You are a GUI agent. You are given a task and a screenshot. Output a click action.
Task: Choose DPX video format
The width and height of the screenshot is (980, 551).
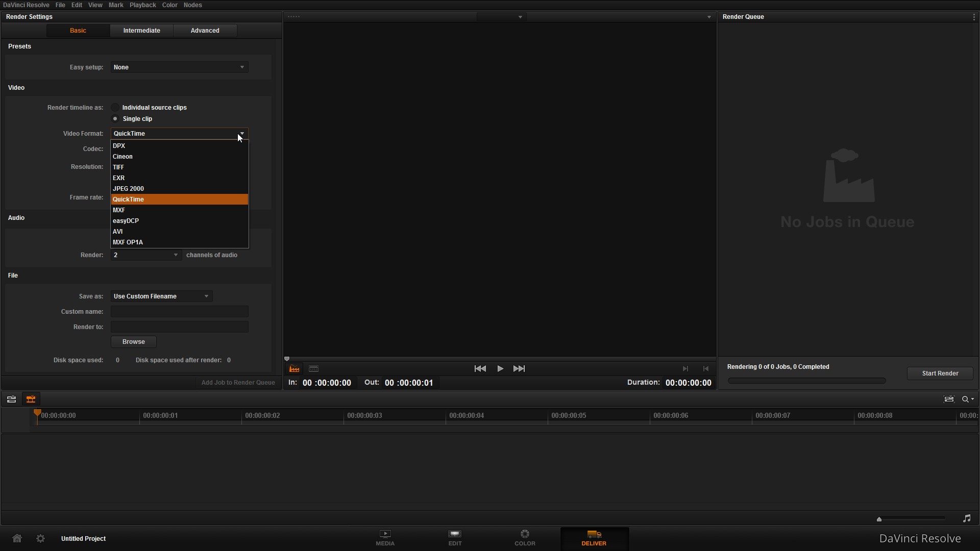pyautogui.click(x=180, y=146)
